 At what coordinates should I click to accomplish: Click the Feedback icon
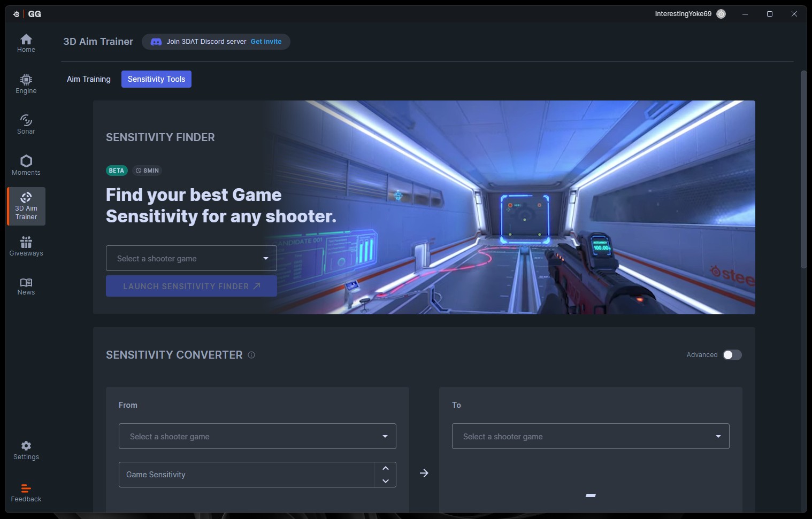pyautogui.click(x=26, y=493)
